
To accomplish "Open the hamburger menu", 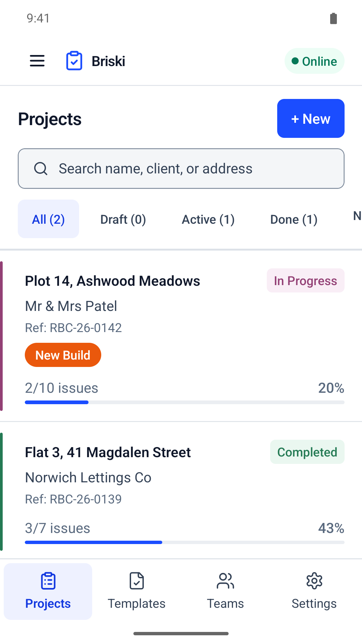I will (x=37, y=61).
